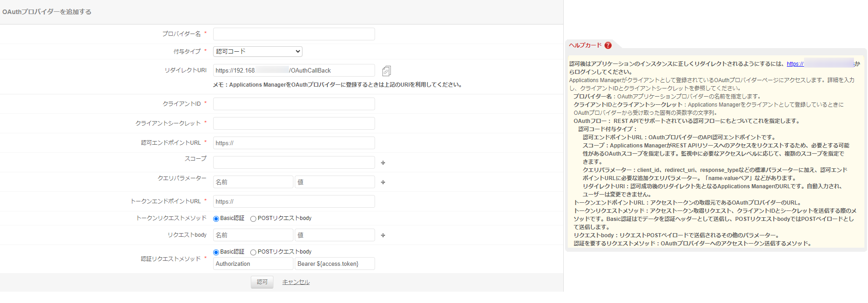Focus the プロバイダー名 input field
Viewport: 868px width, 303px height.
pos(294,34)
